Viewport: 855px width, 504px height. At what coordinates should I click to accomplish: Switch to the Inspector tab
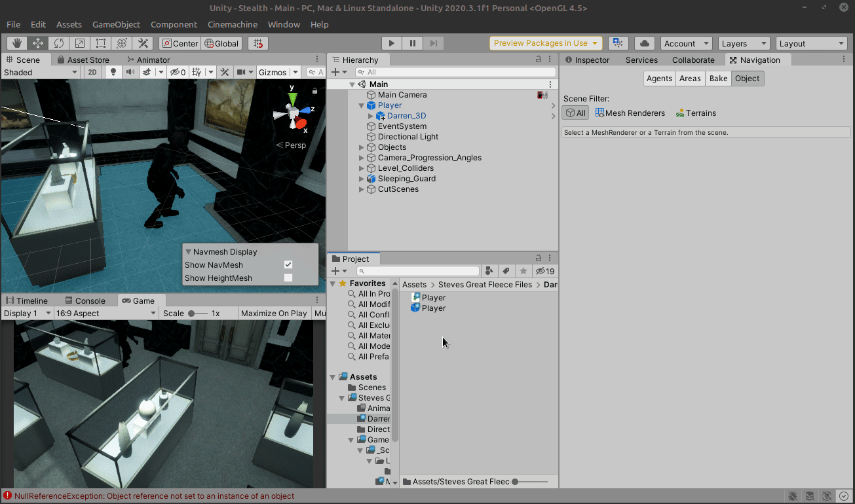(x=586, y=60)
